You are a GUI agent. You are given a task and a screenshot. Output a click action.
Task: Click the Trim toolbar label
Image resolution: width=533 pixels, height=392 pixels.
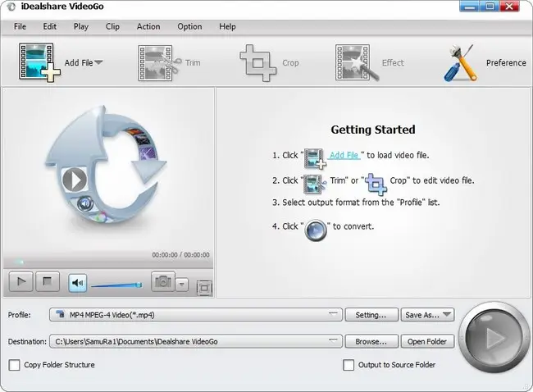point(193,63)
